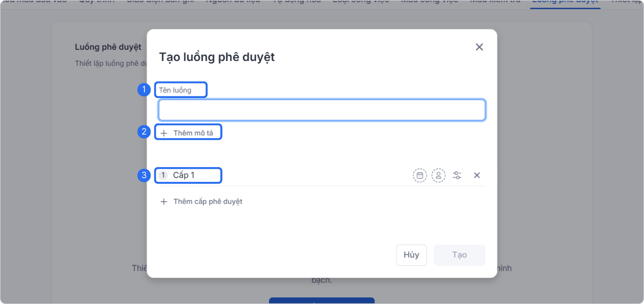Click the Tên luồng label
Viewport: 644px width, 304px height.
pyautogui.click(x=175, y=90)
